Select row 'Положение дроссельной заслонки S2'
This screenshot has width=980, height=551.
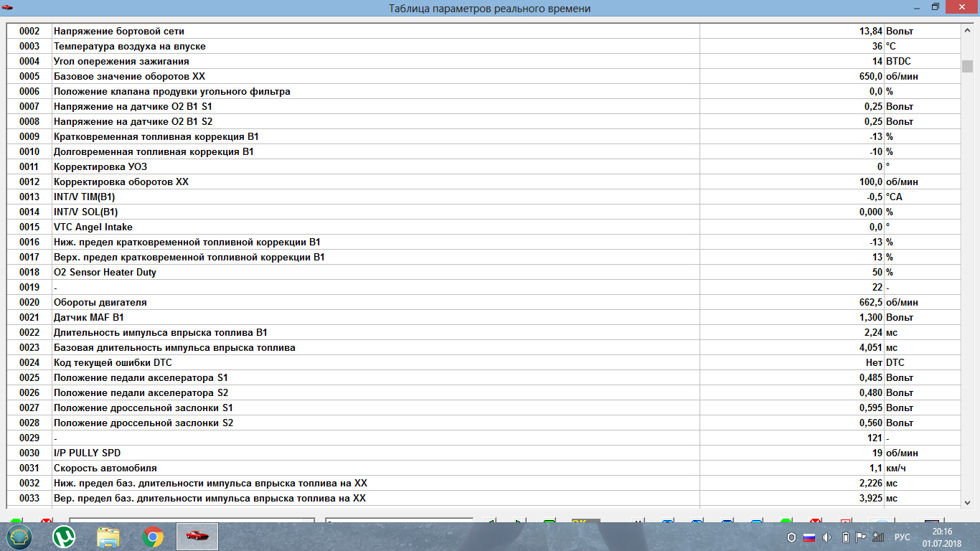pos(484,423)
